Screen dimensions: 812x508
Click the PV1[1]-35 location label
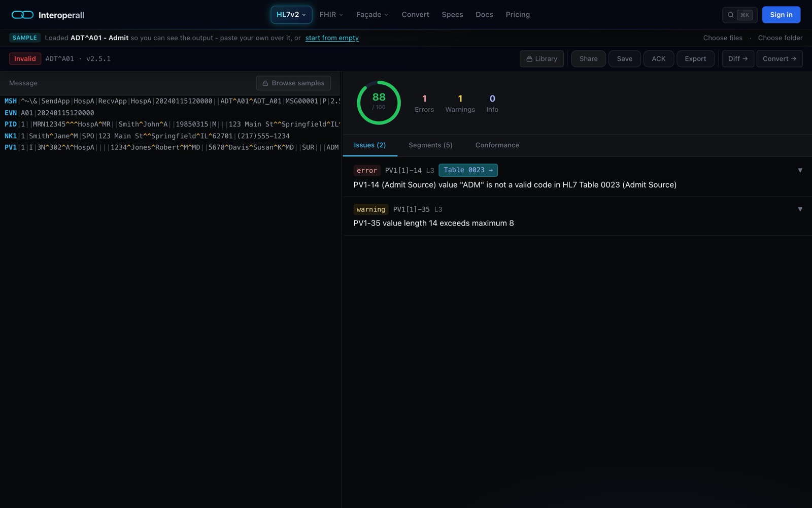coord(411,209)
